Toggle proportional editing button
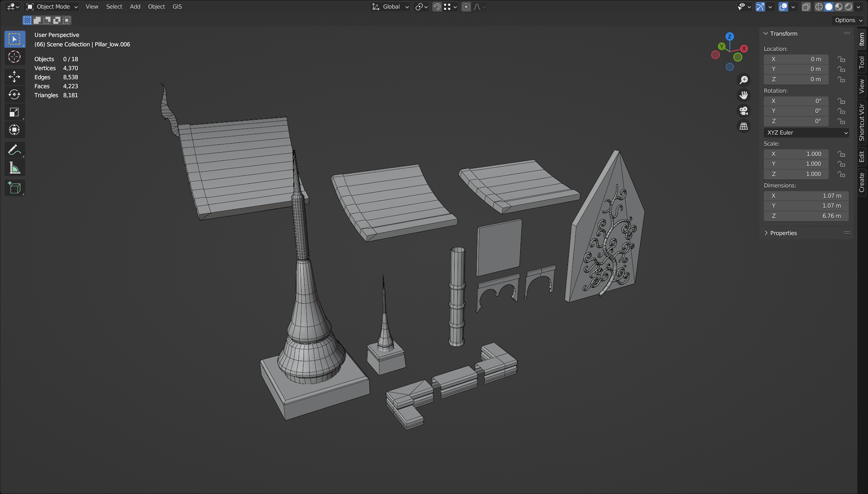 tap(466, 7)
